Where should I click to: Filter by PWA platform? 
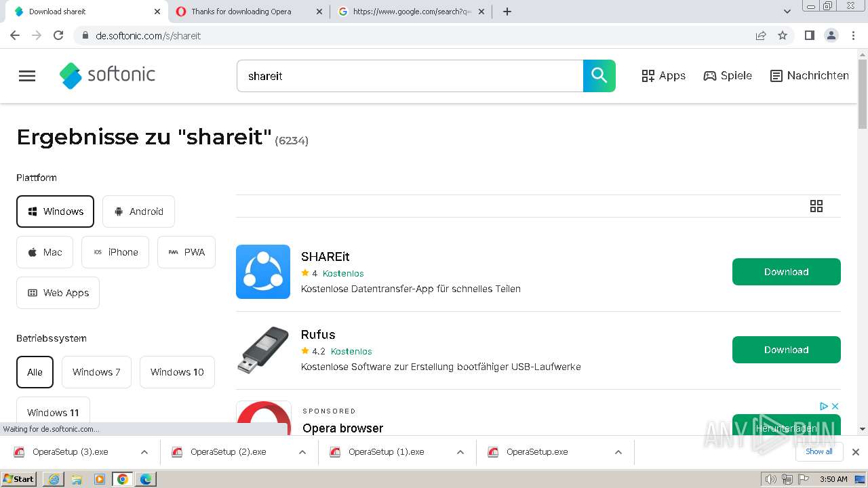click(x=186, y=252)
